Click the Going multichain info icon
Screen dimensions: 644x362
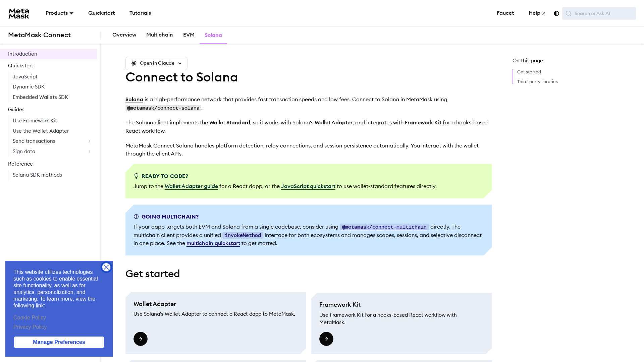click(x=136, y=217)
